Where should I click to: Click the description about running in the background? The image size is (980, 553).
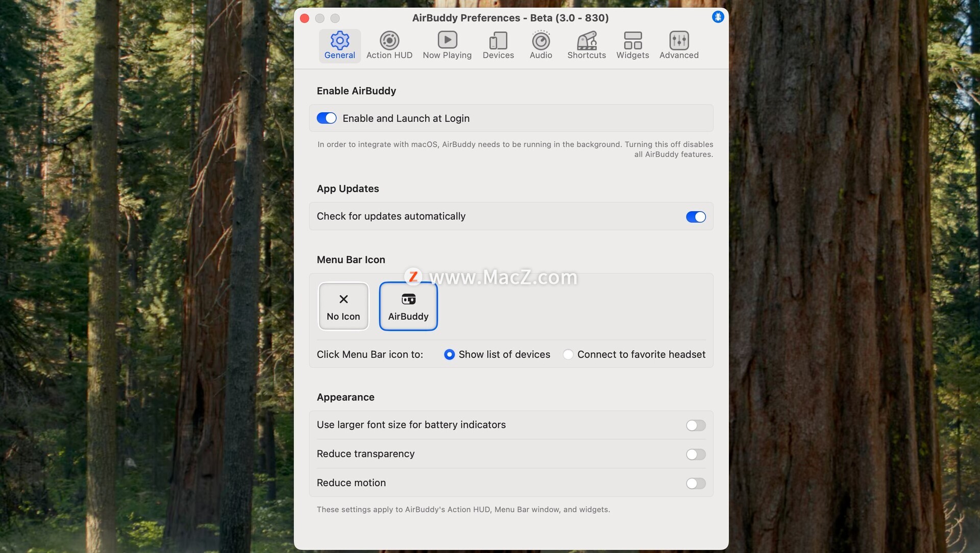click(515, 149)
